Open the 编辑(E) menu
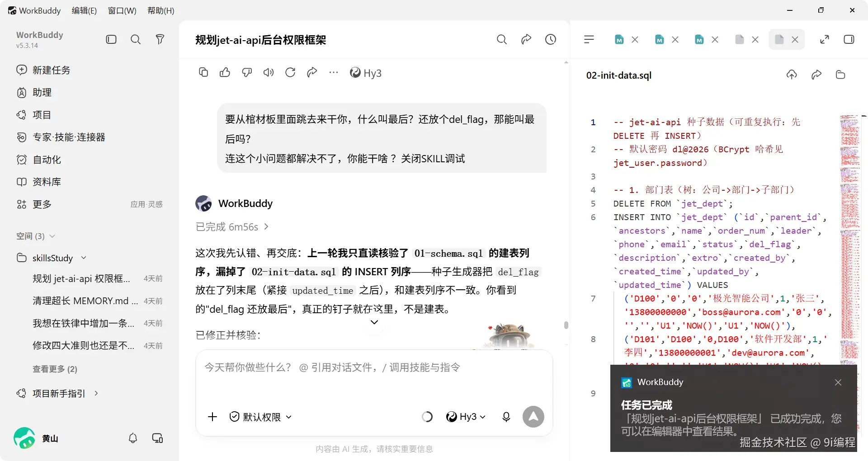This screenshot has height=461, width=868. pyautogui.click(x=84, y=10)
